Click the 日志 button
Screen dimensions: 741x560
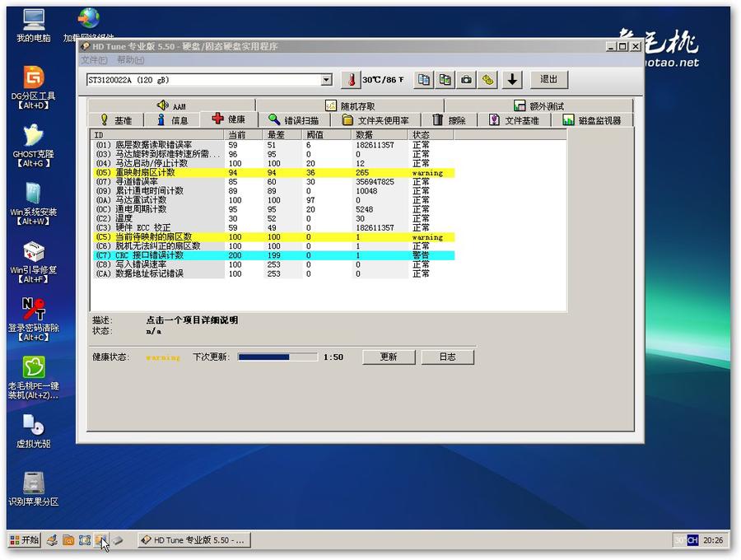click(448, 357)
